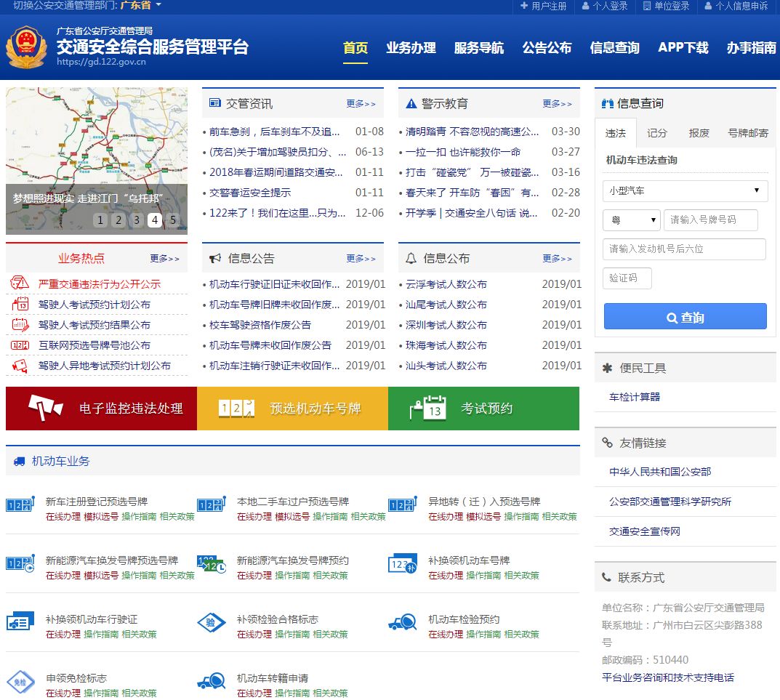Click the license plate number input field
Image resolution: width=780 pixels, height=700 pixels.
(x=711, y=220)
